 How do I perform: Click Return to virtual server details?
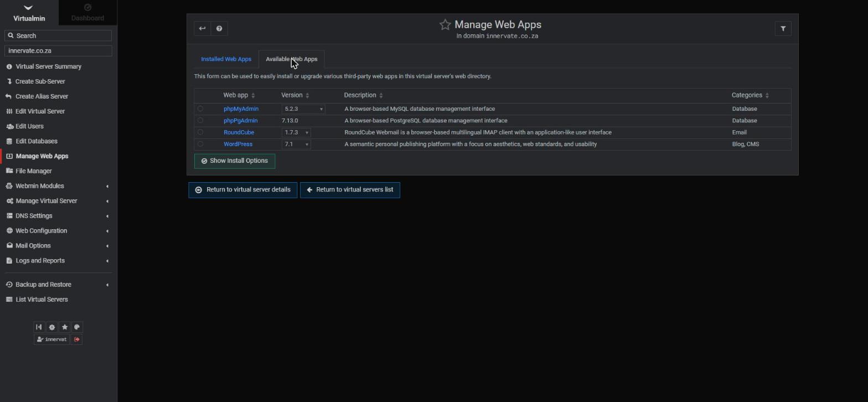point(243,190)
